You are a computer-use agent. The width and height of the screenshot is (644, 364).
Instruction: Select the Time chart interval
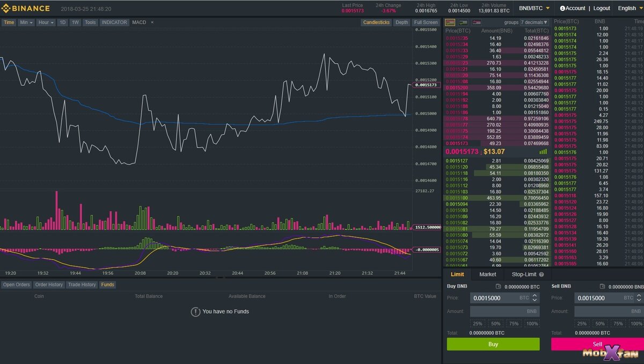click(9, 23)
